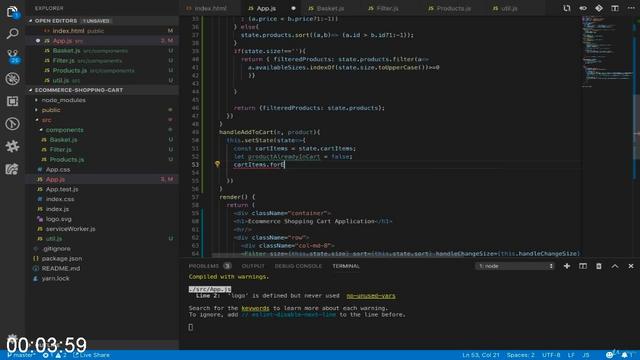The width and height of the screenshot is (640, 360).
Task: Open the Debug Console panel tab
Action: click(x=298, y=266)
